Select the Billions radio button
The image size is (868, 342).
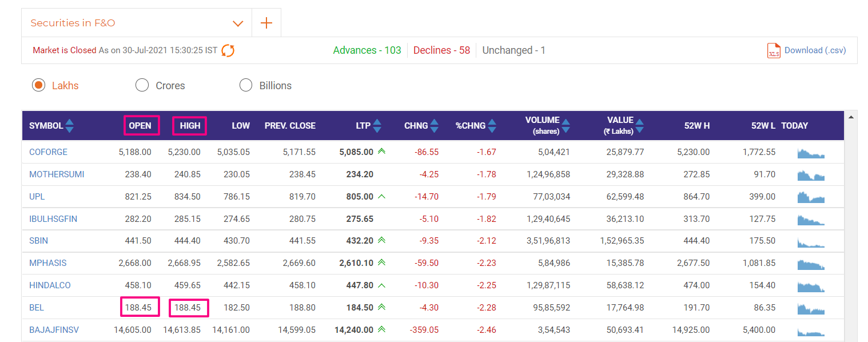(246, 85)
